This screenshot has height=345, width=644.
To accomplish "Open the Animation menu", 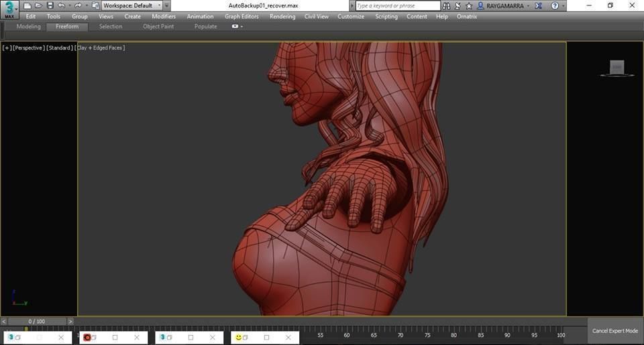I will click(200, 16).
